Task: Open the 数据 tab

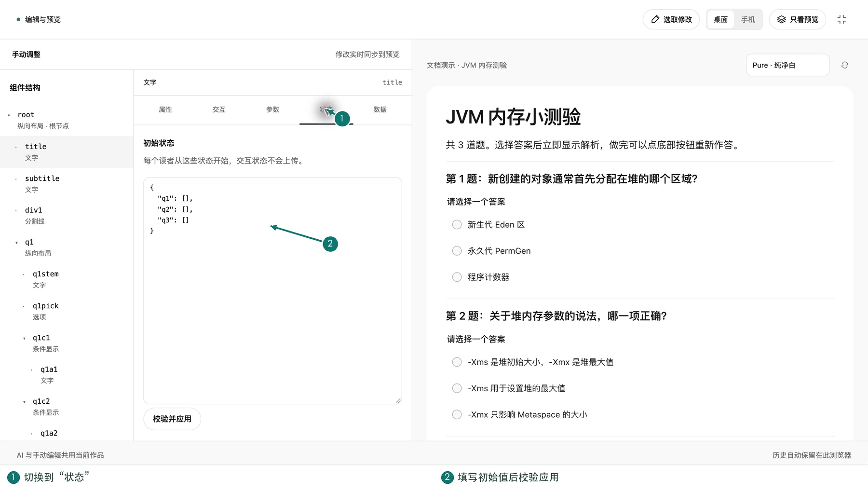Action: pos(380,110)
